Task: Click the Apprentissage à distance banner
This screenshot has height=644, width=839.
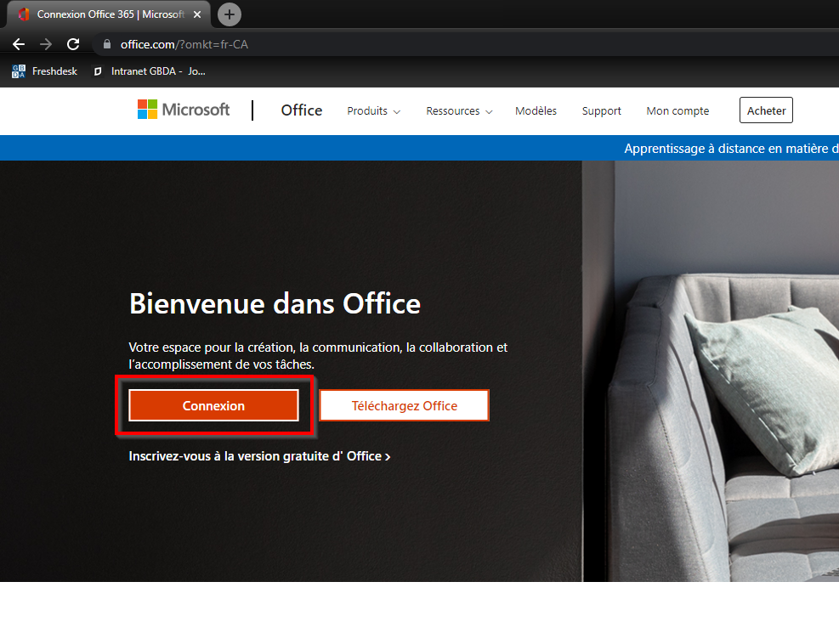Action: [x=731, y=149]
